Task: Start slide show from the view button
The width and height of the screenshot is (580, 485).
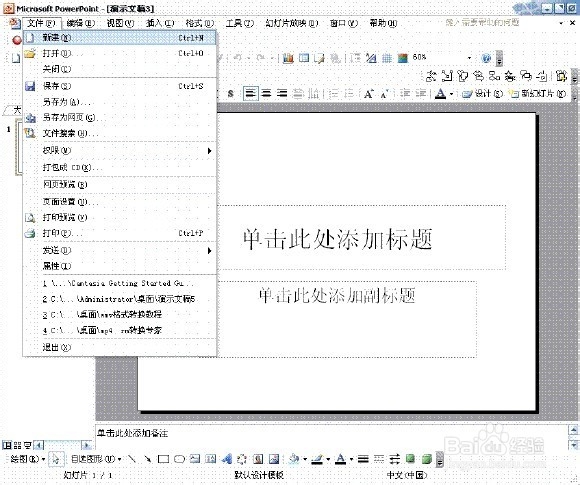Action: (x=28, y=445)
